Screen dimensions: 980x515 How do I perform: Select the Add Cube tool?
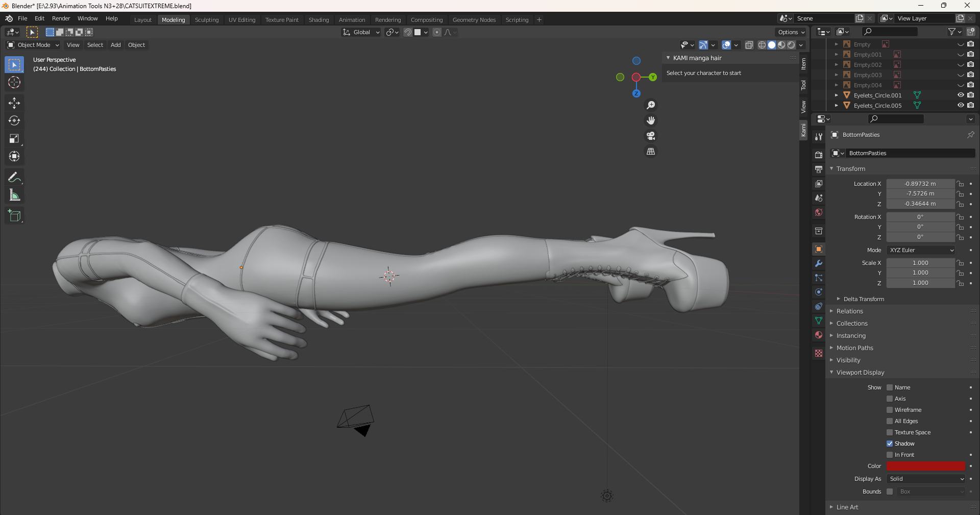(14, 216)
